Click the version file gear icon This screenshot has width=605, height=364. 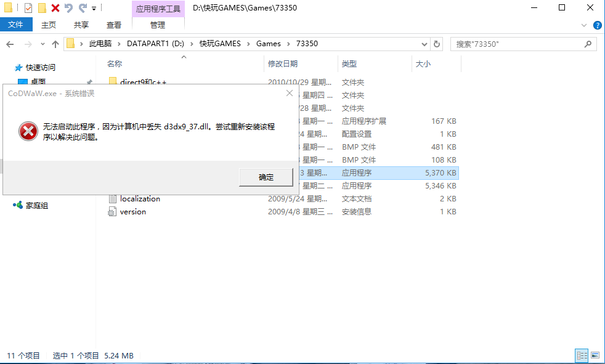point(112,212)
